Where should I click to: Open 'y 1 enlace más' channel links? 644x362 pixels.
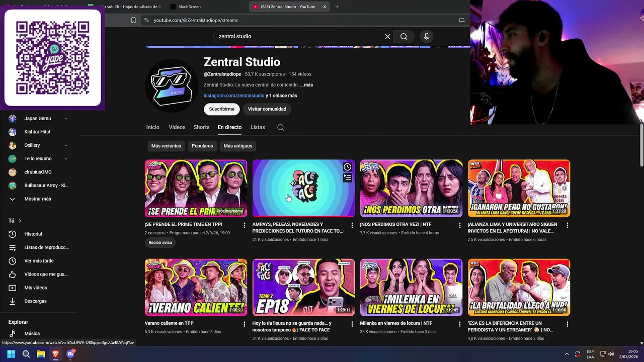pos(281,96)
